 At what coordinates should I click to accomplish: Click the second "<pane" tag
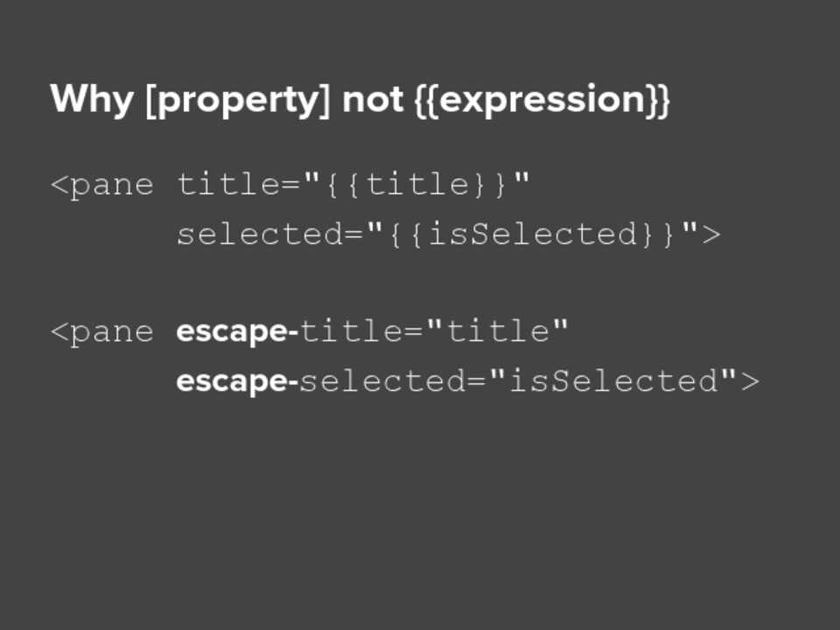click(102, 332)
